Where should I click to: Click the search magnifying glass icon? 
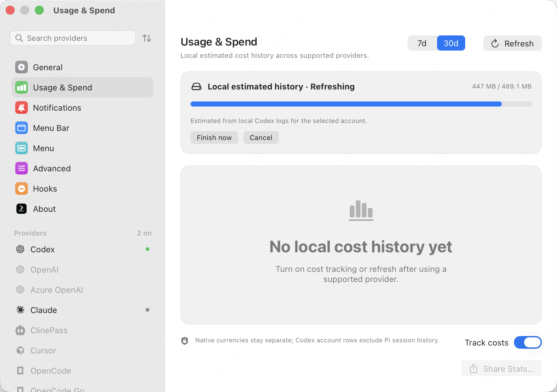point(19,38)
